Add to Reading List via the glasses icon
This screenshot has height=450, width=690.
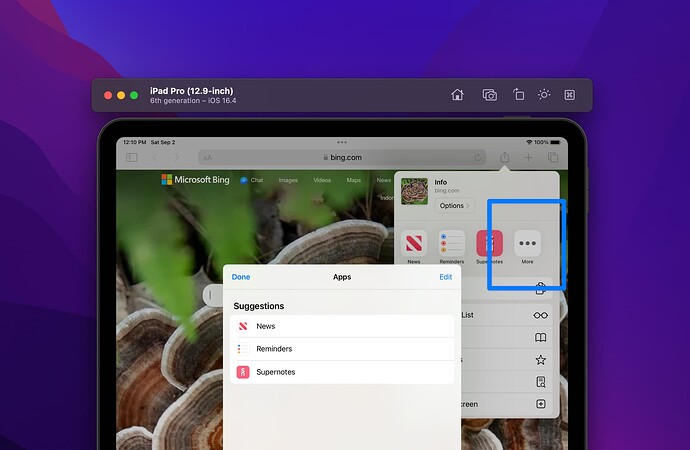(x=540, y=315)
